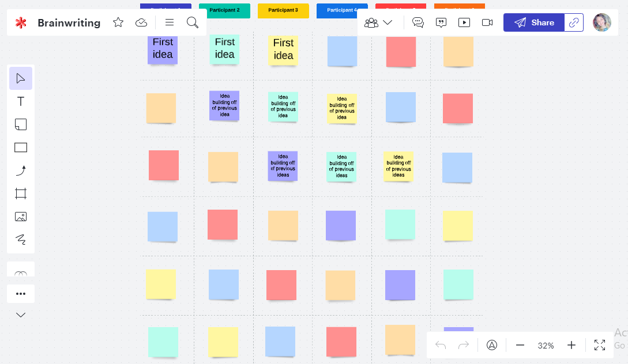
Task: Click the 32% zoom level
Action: (x=546, y=346)
